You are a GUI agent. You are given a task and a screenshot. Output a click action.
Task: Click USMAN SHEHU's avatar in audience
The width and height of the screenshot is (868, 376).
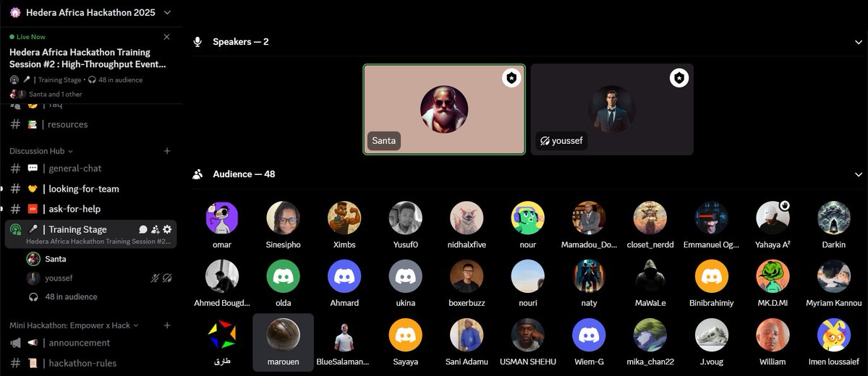pos(528,335)
